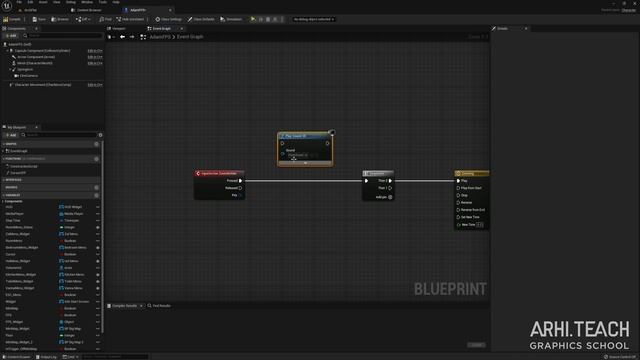The height and width of the screenshot is (360, 640).
Task: Navigate forward in graph history
Action: [x=132, y=37]
